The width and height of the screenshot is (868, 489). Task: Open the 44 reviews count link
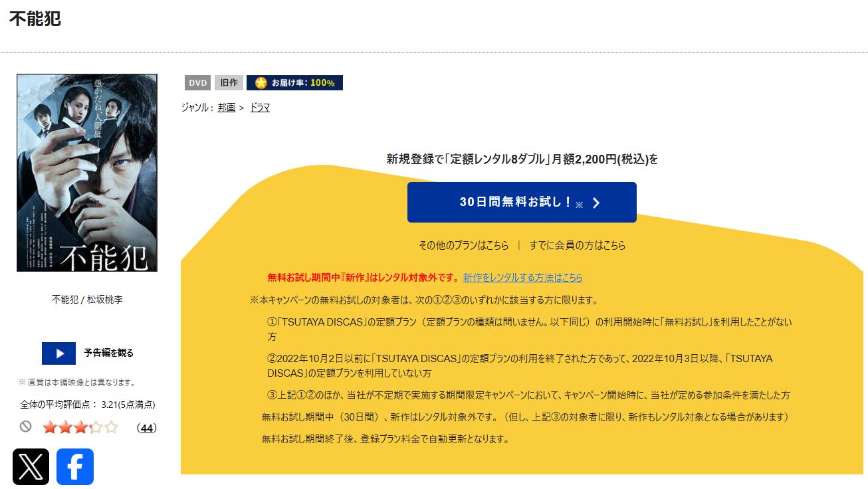(x=147, y=428)
